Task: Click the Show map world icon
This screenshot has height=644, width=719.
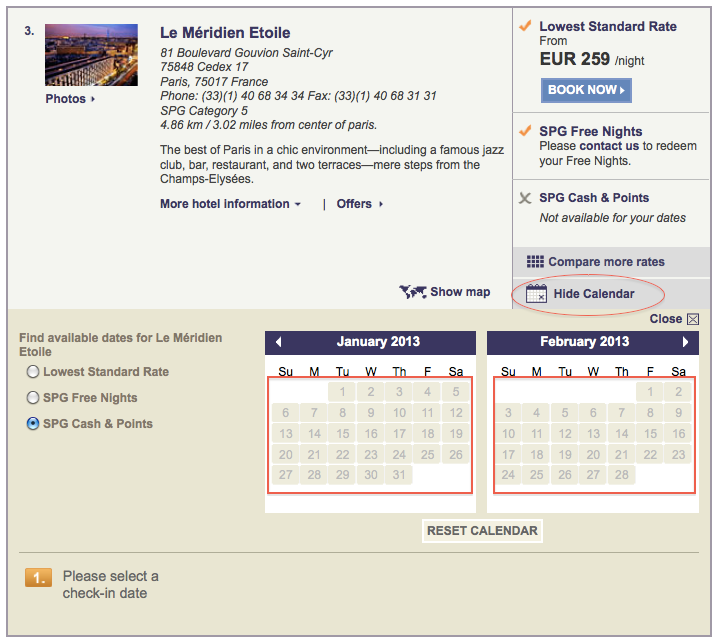Action: [413, 292]
